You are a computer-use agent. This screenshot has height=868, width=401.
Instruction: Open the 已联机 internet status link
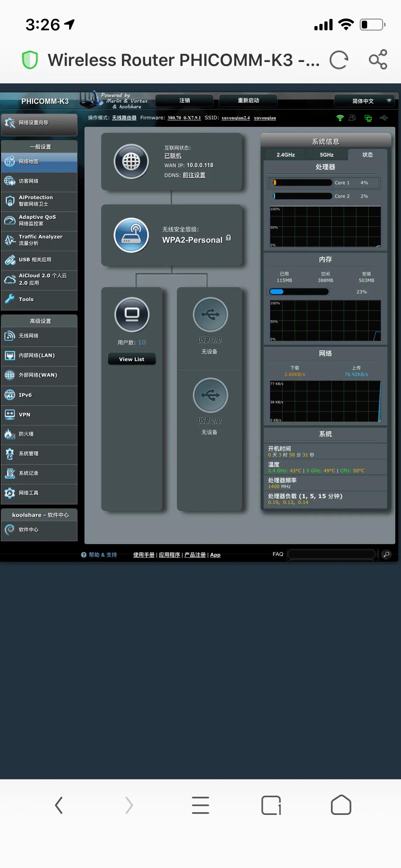(x=173, y=156)
